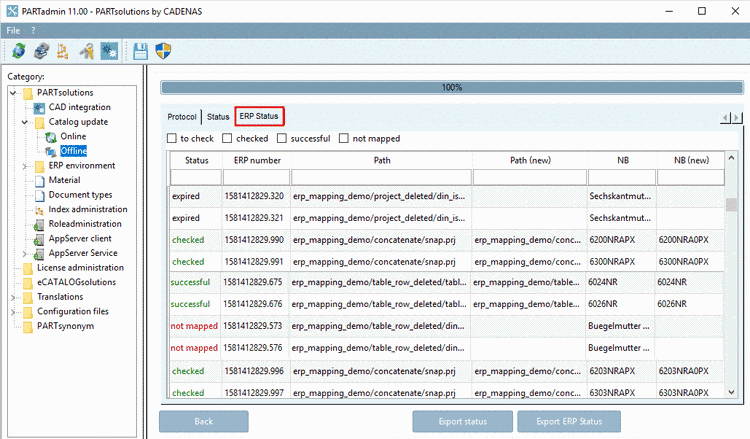The width and height of the screenshot is (750, 439).
Task: Click the NB column header
Action: click(x=622, y=160)
